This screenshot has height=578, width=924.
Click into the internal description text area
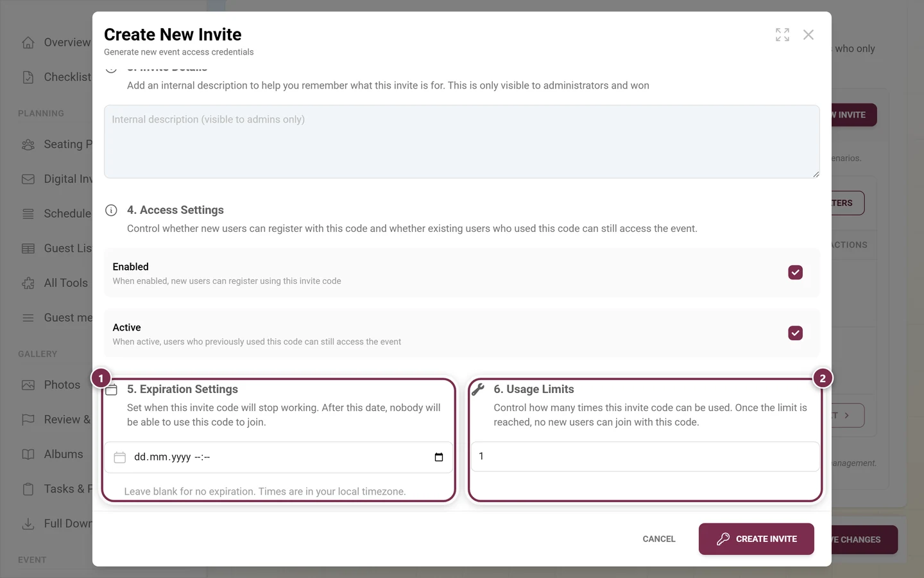click(x=462, y=142)
